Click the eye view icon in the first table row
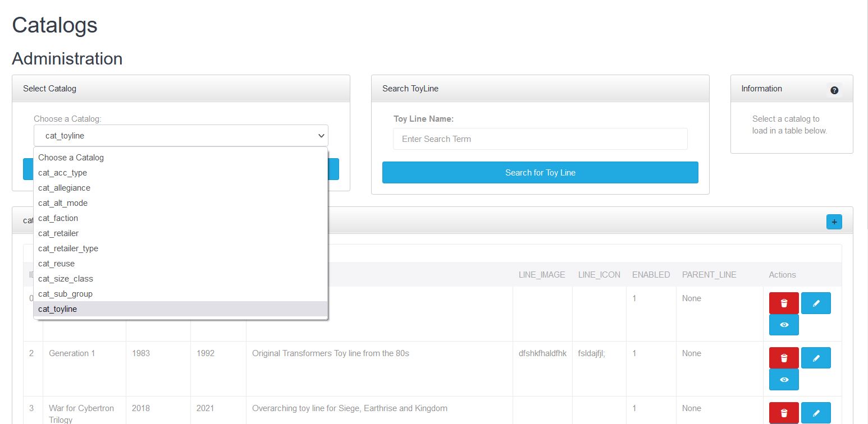The image size is (868, 424). click(x=784, y=325)
